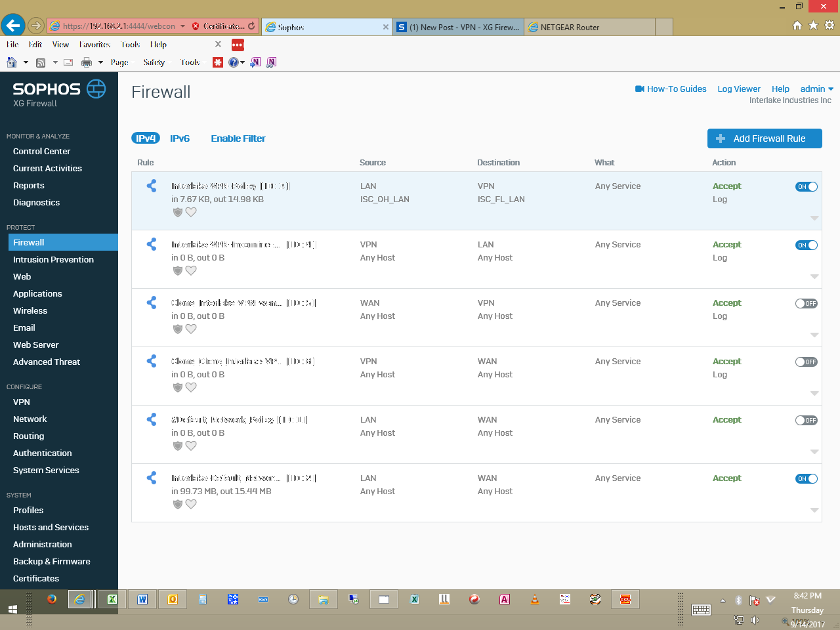Screen dimensions: 840x630
Task: Open the Sophos Help link
Action: (x=780, y=89)
